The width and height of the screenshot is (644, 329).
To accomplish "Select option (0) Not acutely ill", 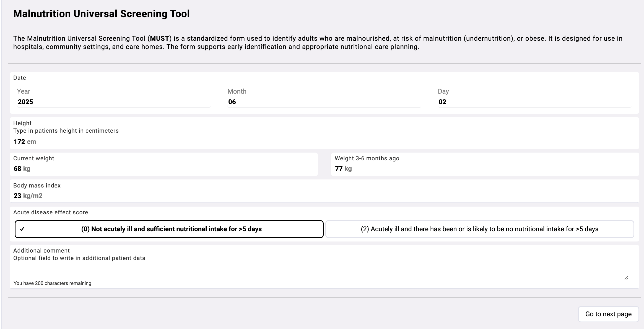I will click(x=169, y=229).
